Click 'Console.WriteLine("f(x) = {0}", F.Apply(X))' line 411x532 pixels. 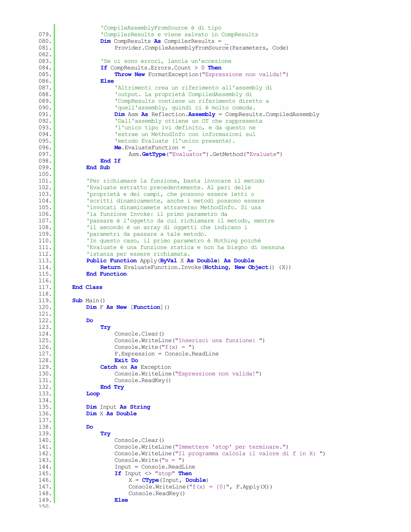tap(200, 487)
